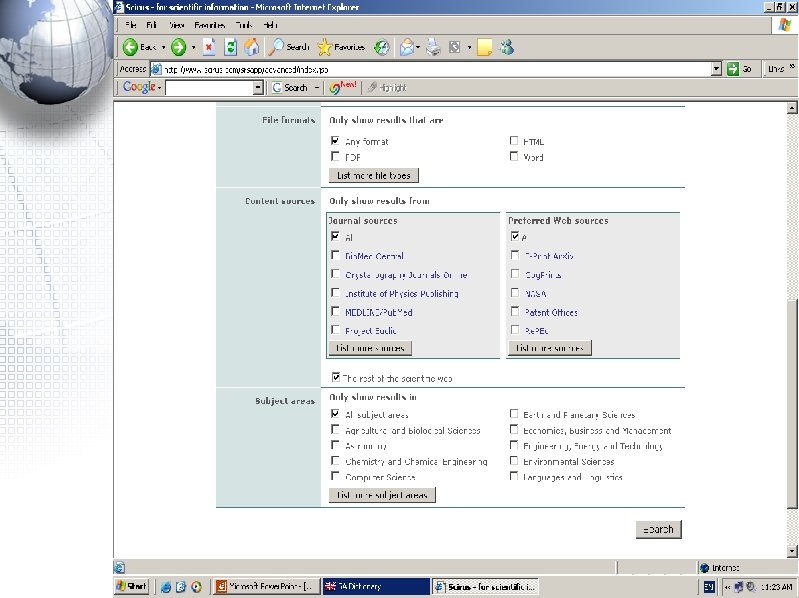Open the Search pane in IE toolbar
Viewport: 799px width, 598px height.
pyautogui.click(x=289, y=47)
